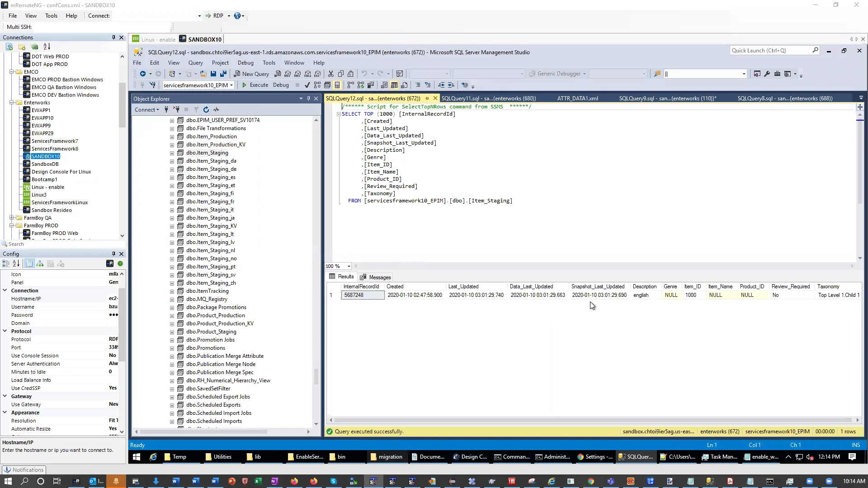Open the Debug menu in SSMS
Screen dimensions: 868x488
click(245, 63)
